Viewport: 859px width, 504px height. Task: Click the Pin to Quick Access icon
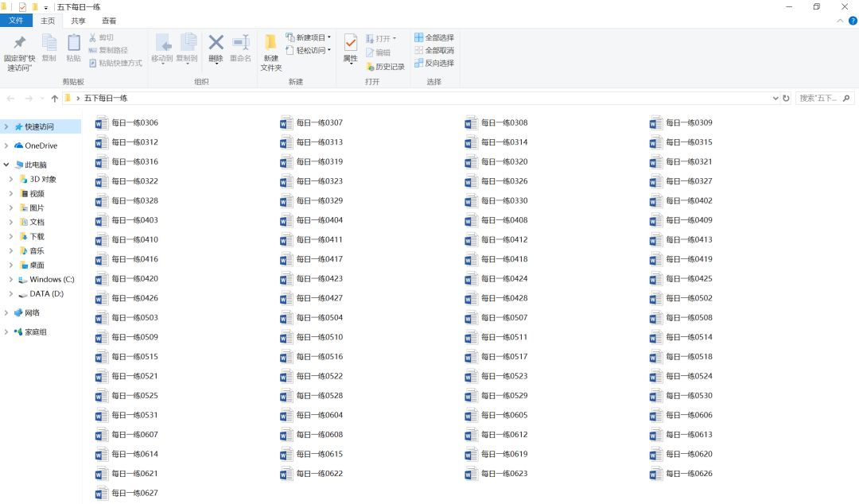[x=20, y=43]
